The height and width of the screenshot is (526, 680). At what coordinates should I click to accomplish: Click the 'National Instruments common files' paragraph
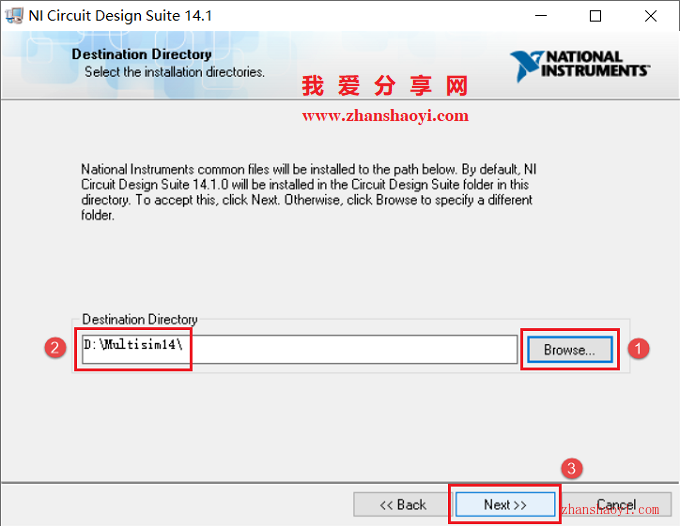309,192
